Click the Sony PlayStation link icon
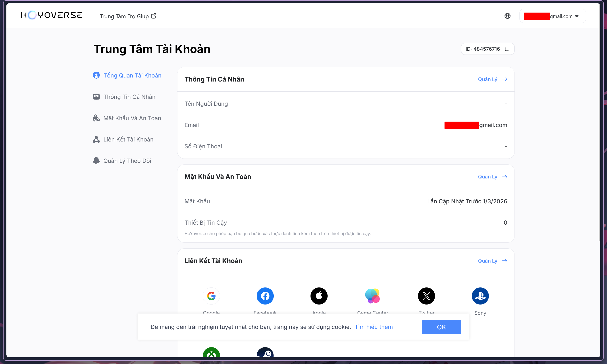Screen dimensions: 607x364 coord(480,296)
